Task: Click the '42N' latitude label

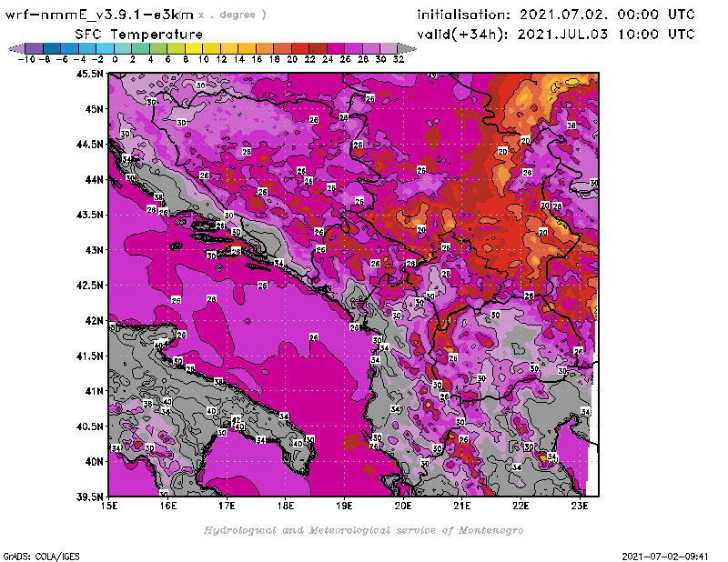Action: coord(94,321)
